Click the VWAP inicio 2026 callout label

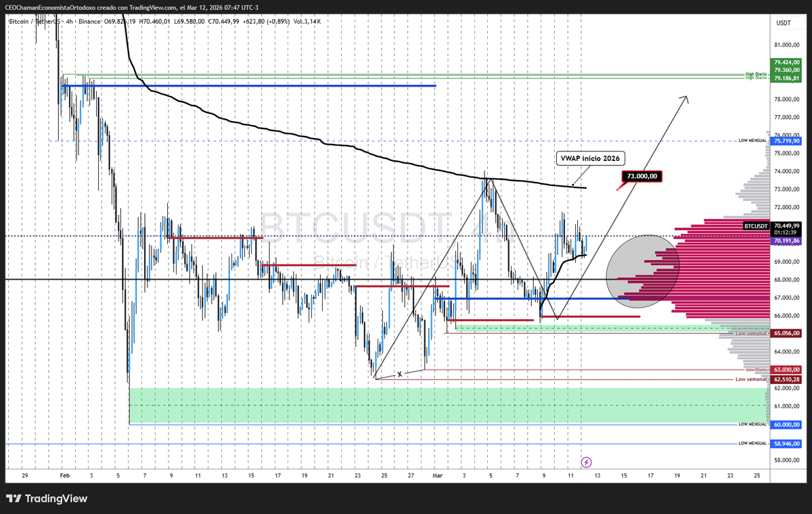590,158
